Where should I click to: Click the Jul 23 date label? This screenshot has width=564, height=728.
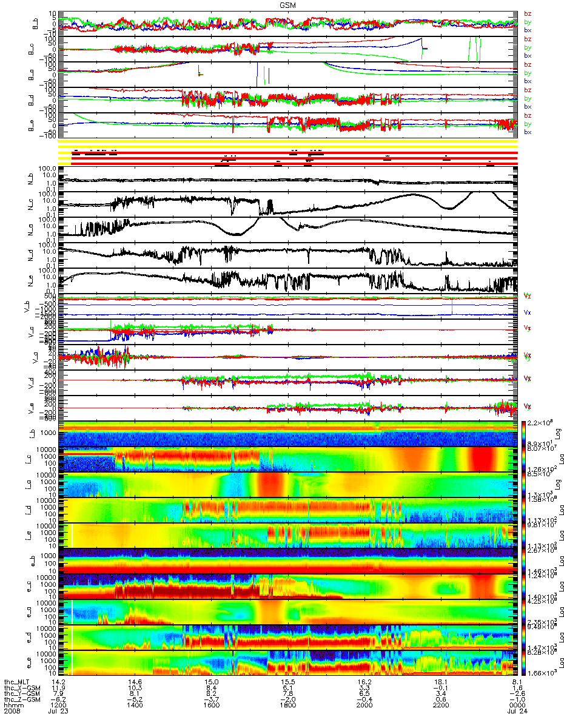[57, 712]
